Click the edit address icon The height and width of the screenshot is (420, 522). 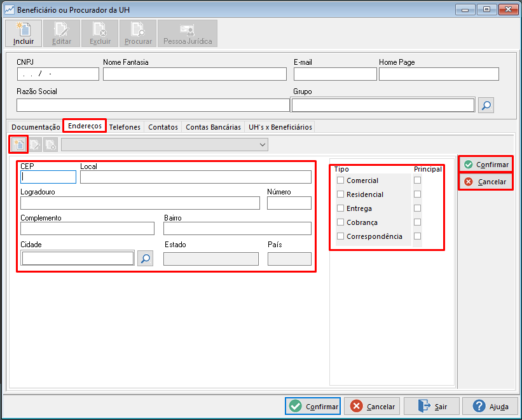coord(34,144)
